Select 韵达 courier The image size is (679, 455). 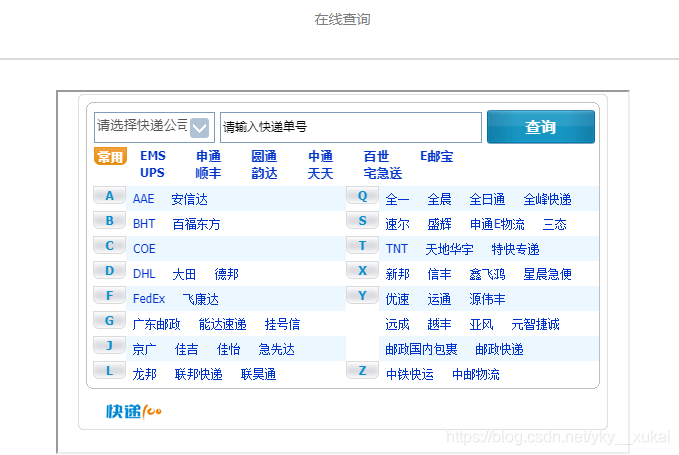click(264, 173)
